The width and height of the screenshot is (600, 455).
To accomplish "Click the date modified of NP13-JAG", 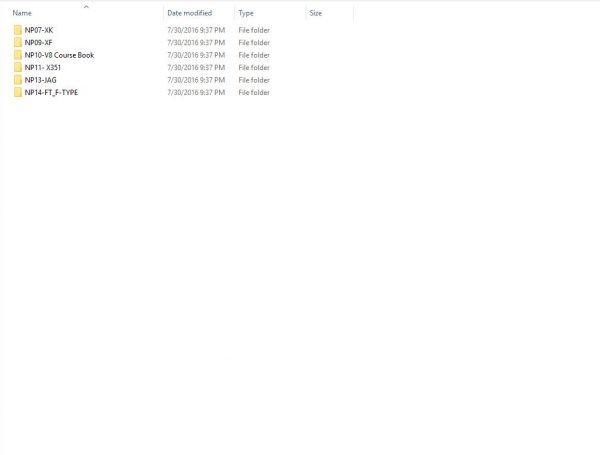I will pyautogui.click(x=196, y=80).
